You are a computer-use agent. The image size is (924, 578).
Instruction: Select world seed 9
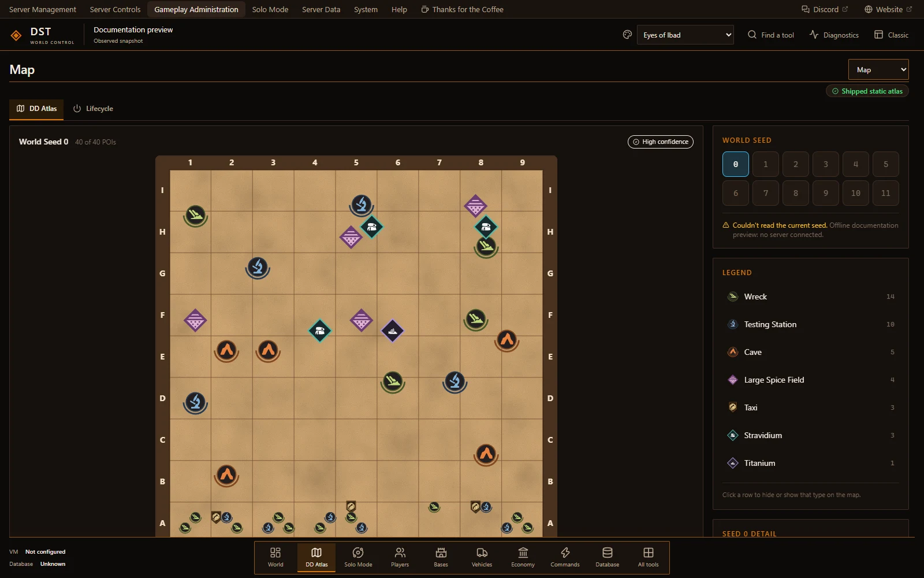pyautogui.click(x=826, y=193)
